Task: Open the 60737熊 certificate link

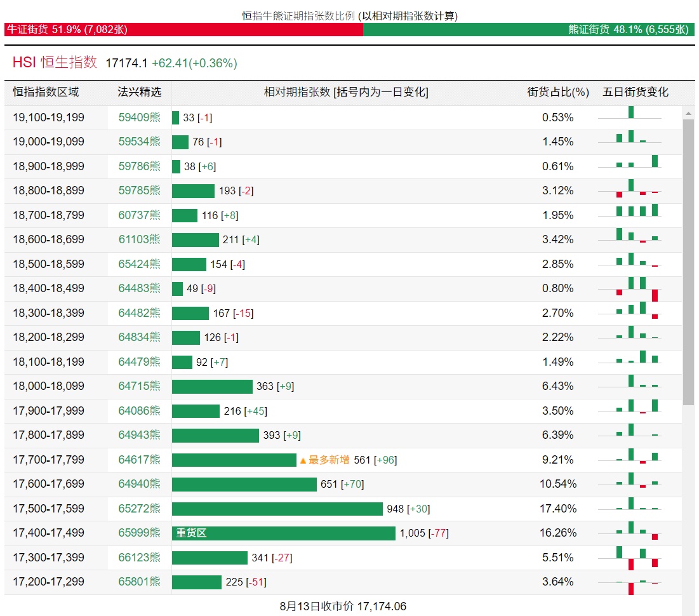Action: [139, 215]
